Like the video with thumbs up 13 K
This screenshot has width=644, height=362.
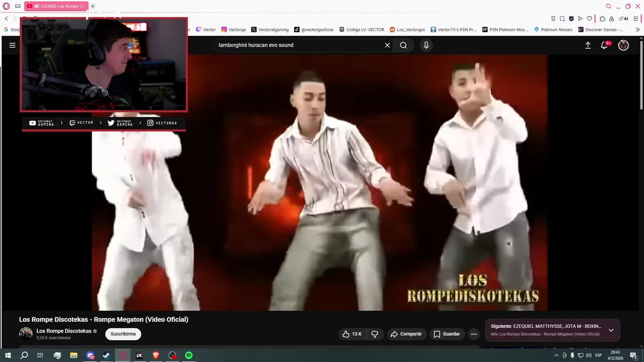(352, 334)
